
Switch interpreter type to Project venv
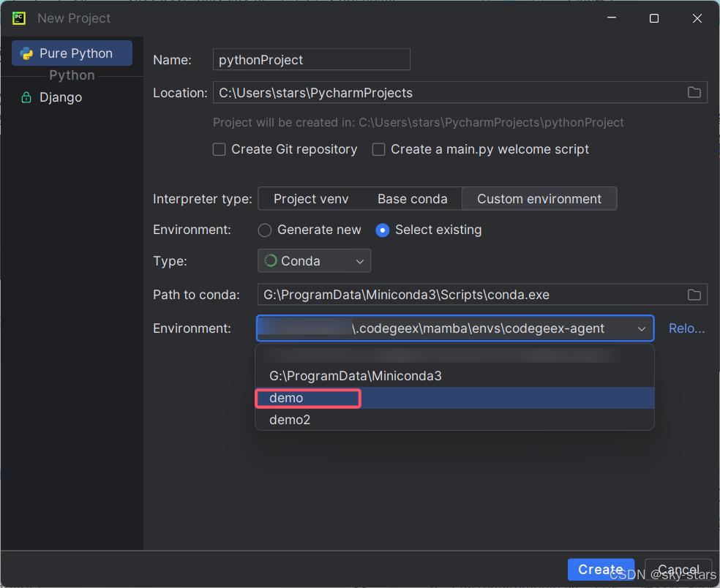[x=311, y=199]
